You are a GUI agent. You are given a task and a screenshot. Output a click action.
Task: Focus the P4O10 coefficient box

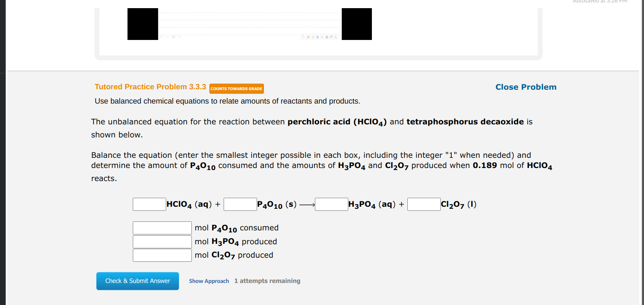240,204
